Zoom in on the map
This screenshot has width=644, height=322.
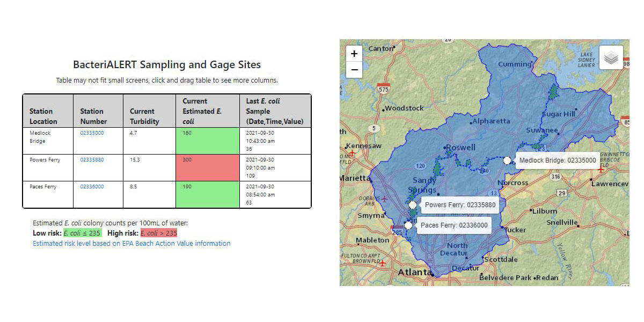(354, 54)
